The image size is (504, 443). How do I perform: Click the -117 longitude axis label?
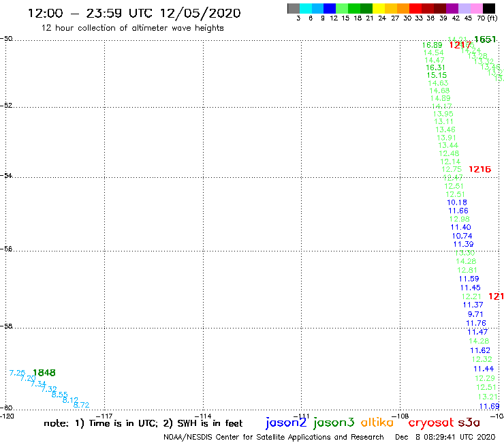click(104, 416)
